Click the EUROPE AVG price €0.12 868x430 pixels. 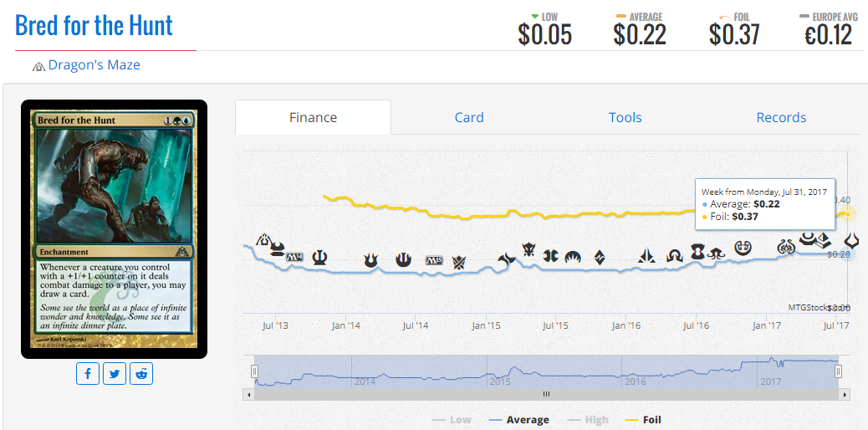[828, 35]
